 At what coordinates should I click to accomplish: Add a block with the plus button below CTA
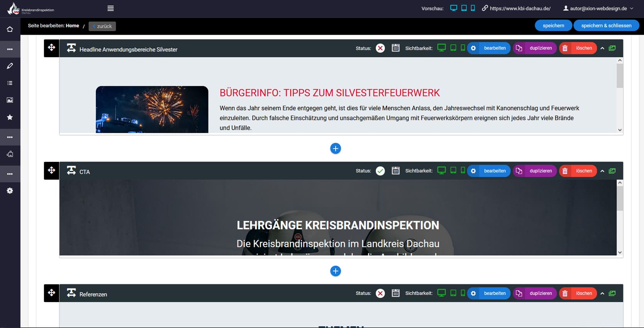pos(336,271)
